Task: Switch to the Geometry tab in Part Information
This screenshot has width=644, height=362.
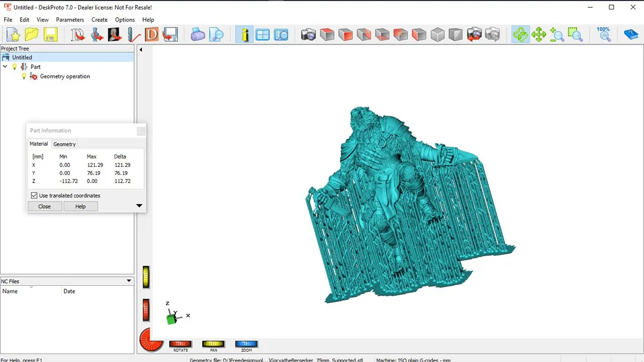Action: [64, 144]
